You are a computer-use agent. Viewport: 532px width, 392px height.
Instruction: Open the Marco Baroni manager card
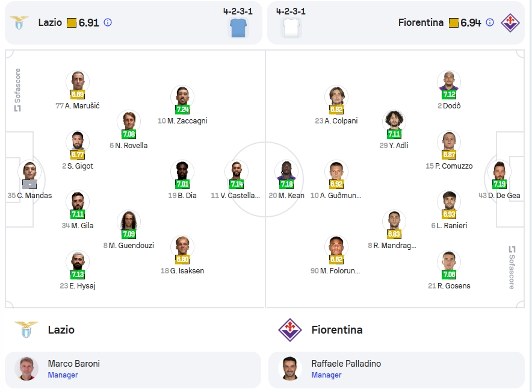[x=133, y=370]
